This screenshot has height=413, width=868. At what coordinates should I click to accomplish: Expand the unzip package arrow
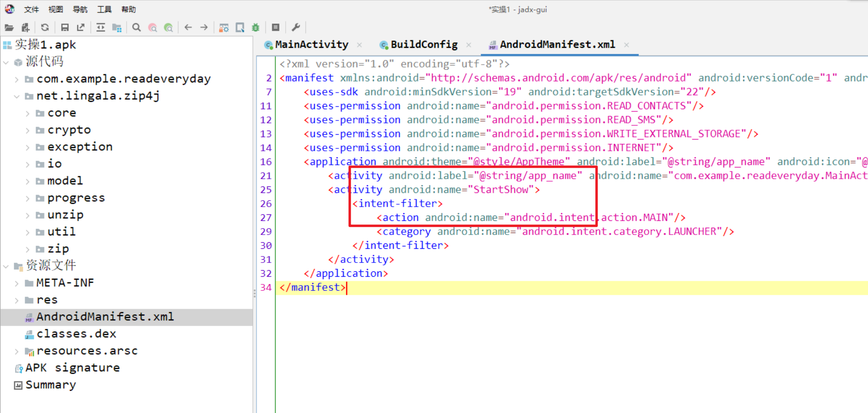(28, 215)
